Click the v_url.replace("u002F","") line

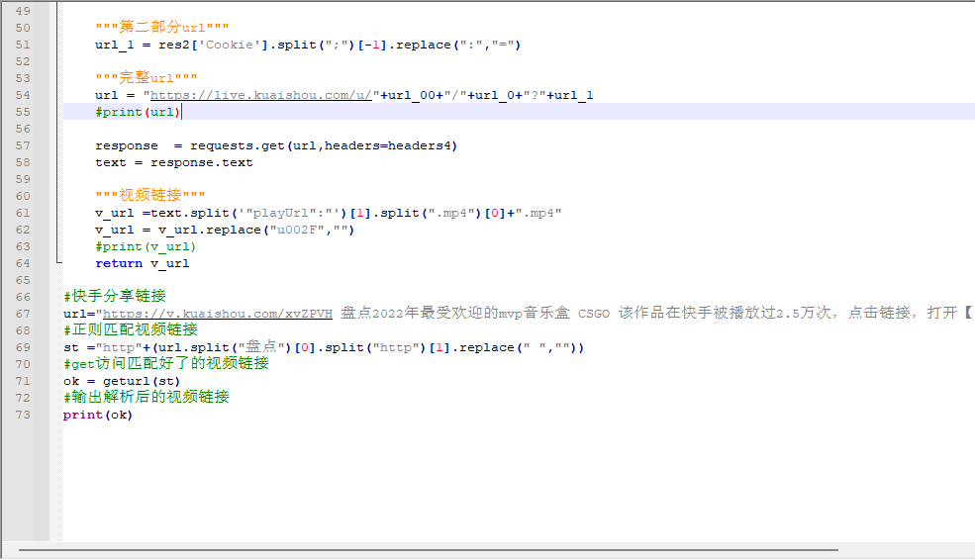click(x=225, y=230)
